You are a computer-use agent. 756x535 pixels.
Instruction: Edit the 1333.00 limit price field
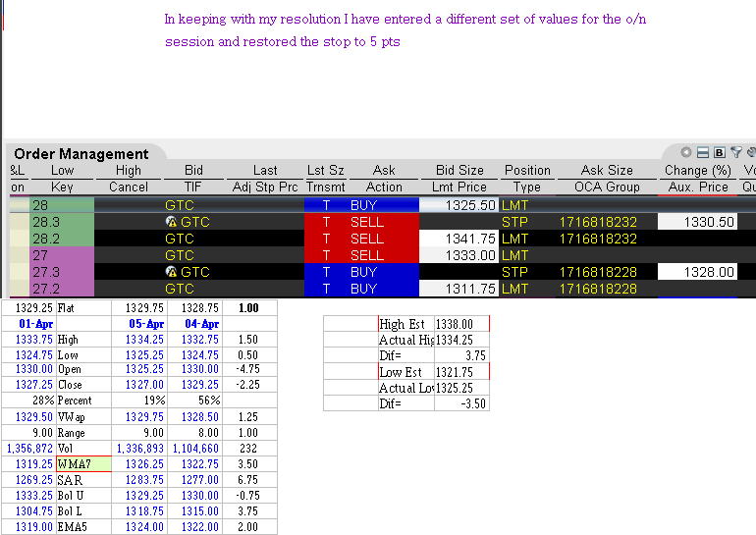[x=459, y=255]
